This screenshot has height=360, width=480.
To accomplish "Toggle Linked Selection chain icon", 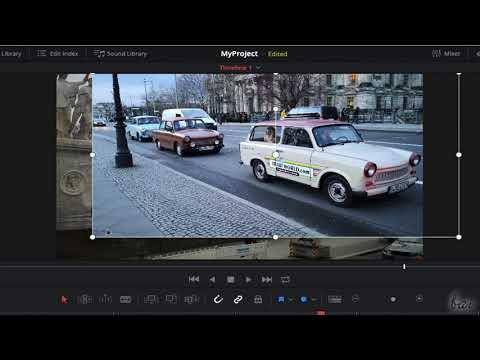I will (x=238, y=299).
